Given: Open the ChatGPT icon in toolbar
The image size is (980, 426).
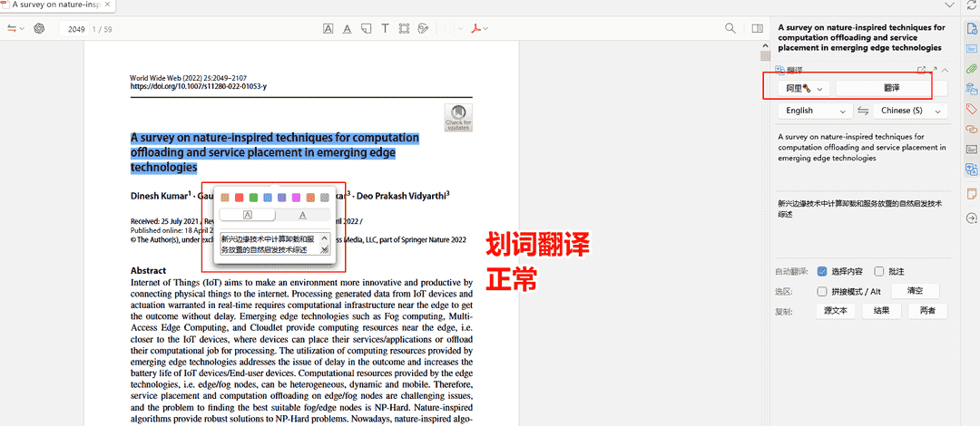Looking at the screenshot, I should pyautogui.click(x=39, y=29).
